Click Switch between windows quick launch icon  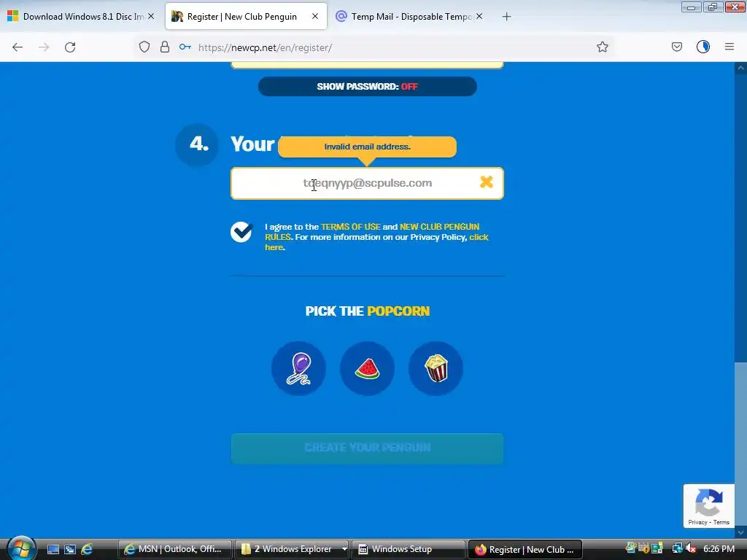[70, 549]
